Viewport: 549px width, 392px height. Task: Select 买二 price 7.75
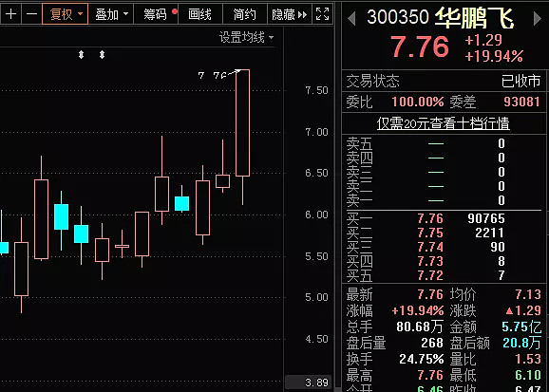(x=430, y=233)
